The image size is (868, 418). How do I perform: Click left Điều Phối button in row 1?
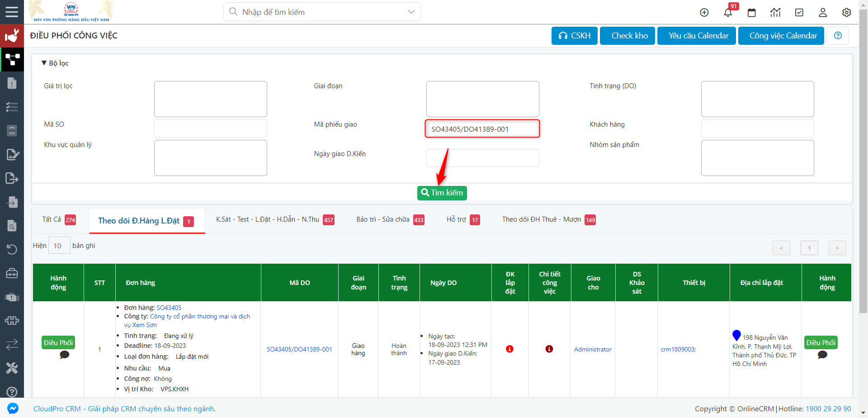pyautogui.click(x=58, y=342)
